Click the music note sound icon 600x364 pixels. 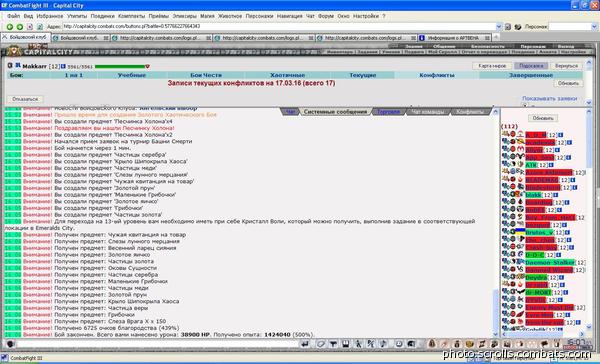coord(383,344)
